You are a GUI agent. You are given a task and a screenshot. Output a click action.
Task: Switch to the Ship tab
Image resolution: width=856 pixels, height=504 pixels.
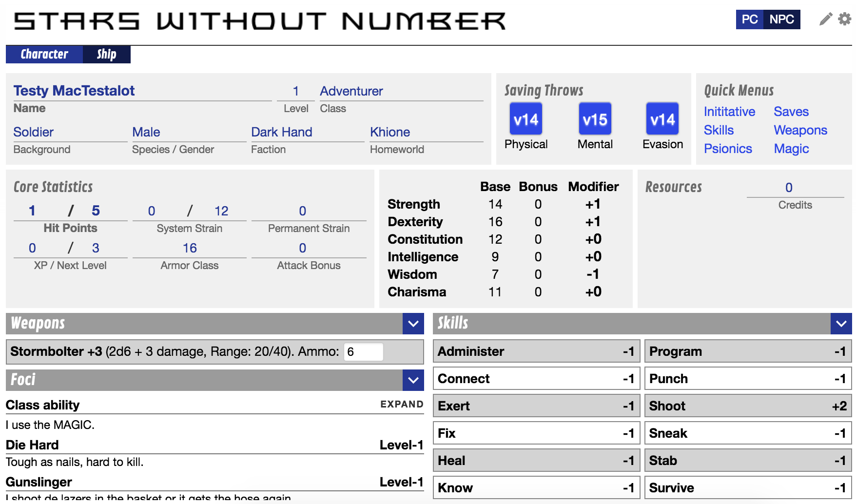(x=106, y=54)
